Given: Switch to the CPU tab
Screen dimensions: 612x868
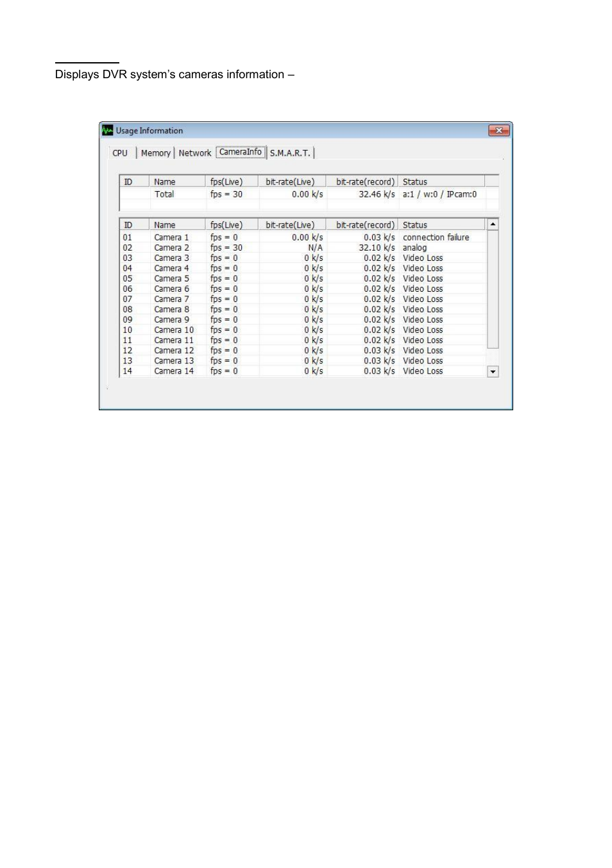Looking at the screenshot, I should click(x=120, y=153).
